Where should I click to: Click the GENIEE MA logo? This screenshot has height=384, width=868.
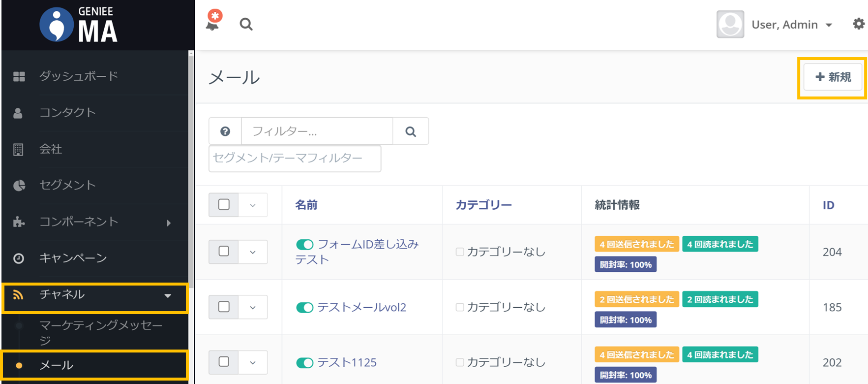pos(79,25)
